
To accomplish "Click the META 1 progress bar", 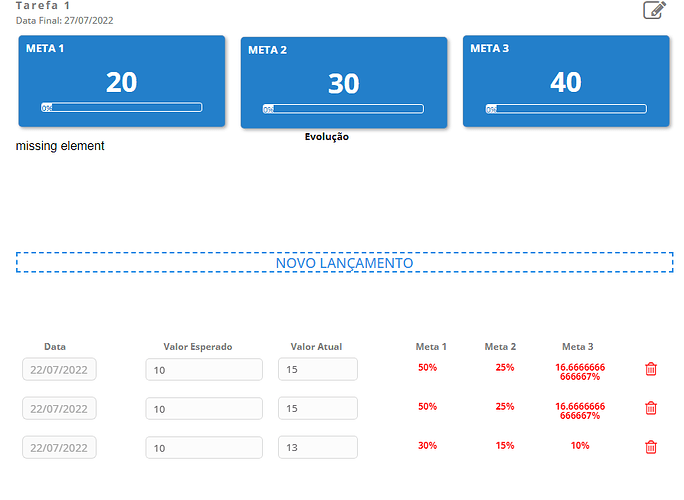I will [122, 107].
